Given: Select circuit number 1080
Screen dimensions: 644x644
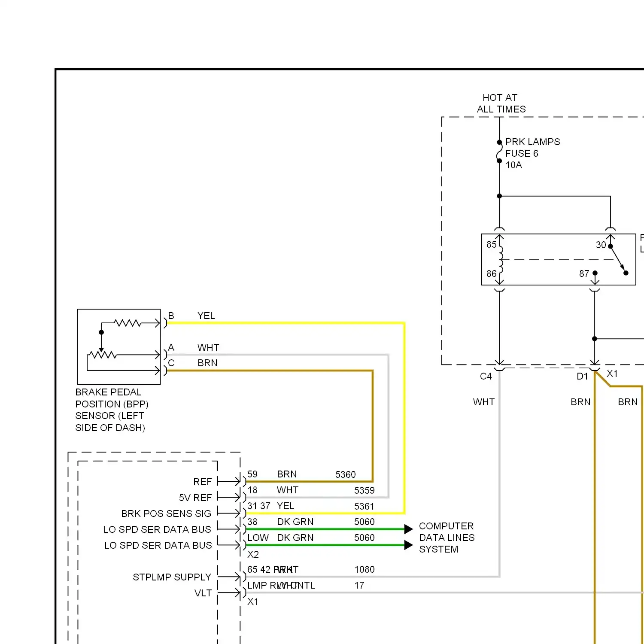Looking at the screenshot, I should click(365, 569).
